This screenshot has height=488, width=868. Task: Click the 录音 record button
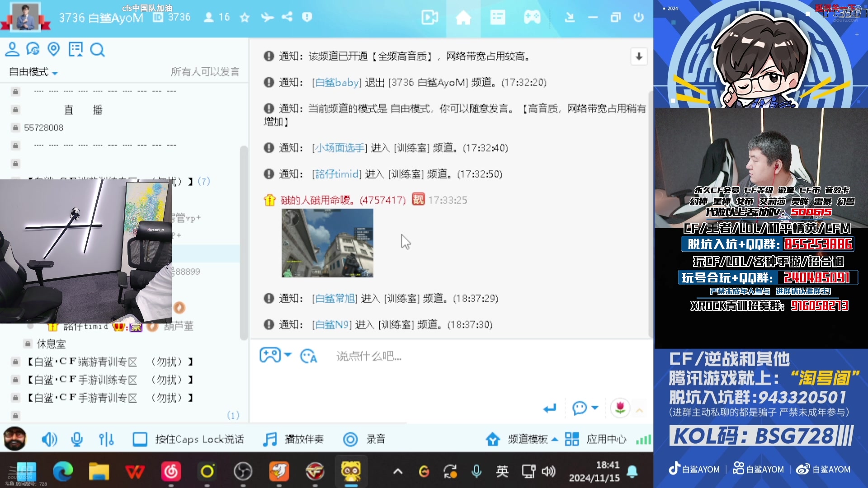point(364,439)
